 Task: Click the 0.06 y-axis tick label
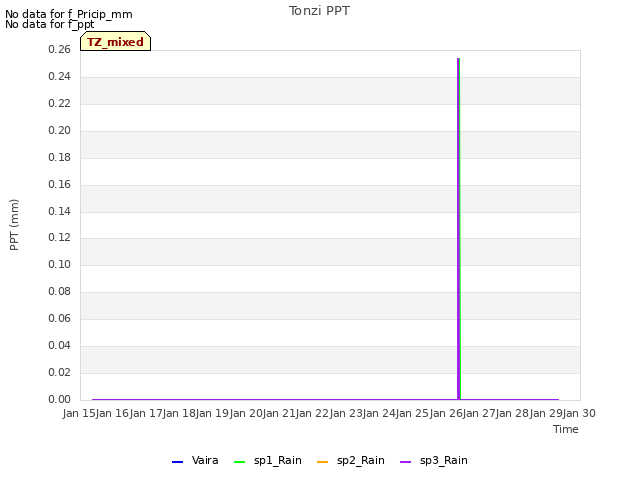[x=59, y=318]
